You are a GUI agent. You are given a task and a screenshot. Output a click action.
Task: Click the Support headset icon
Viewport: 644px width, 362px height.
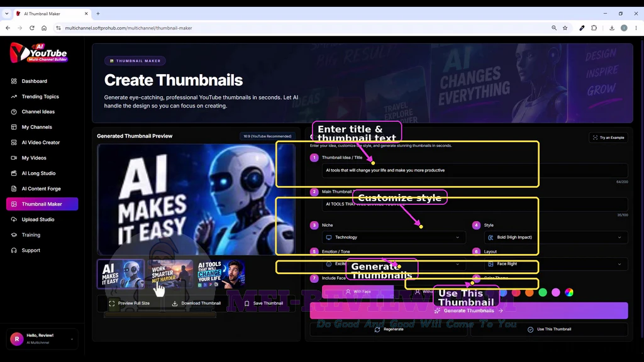coord(14,250)
